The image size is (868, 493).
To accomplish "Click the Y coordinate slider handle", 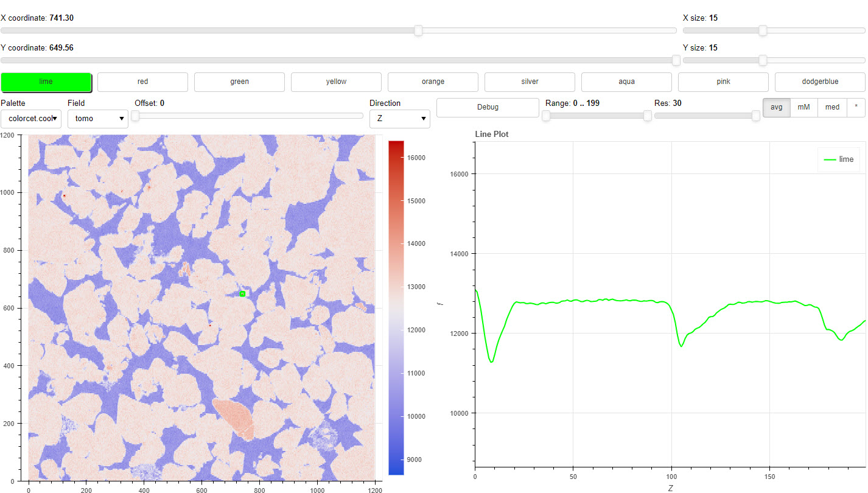I will pyautogui.click(x=676, y=60).
